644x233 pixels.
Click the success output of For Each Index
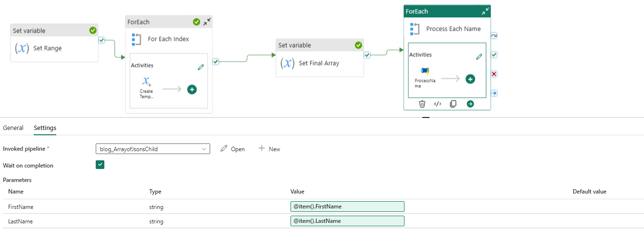click(215, 61)
